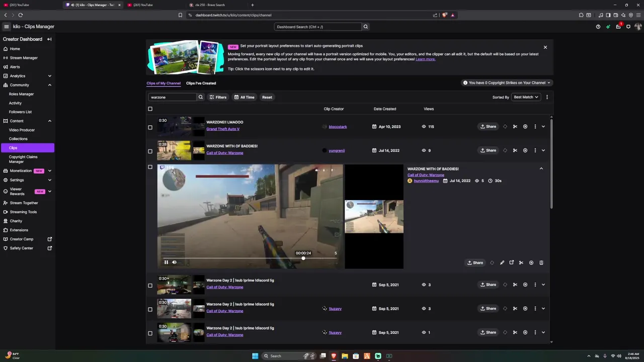Click the All Time date filter

(244, 97)
